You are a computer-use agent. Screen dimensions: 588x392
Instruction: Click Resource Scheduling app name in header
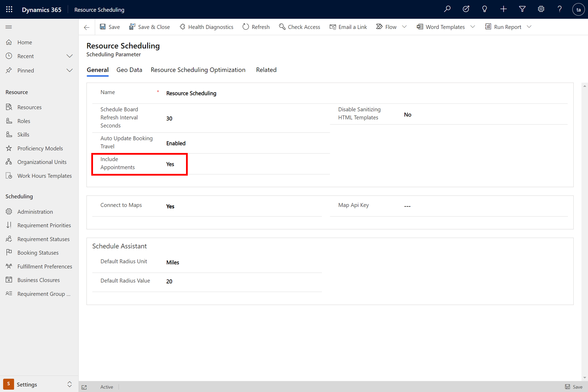[99, 10]
